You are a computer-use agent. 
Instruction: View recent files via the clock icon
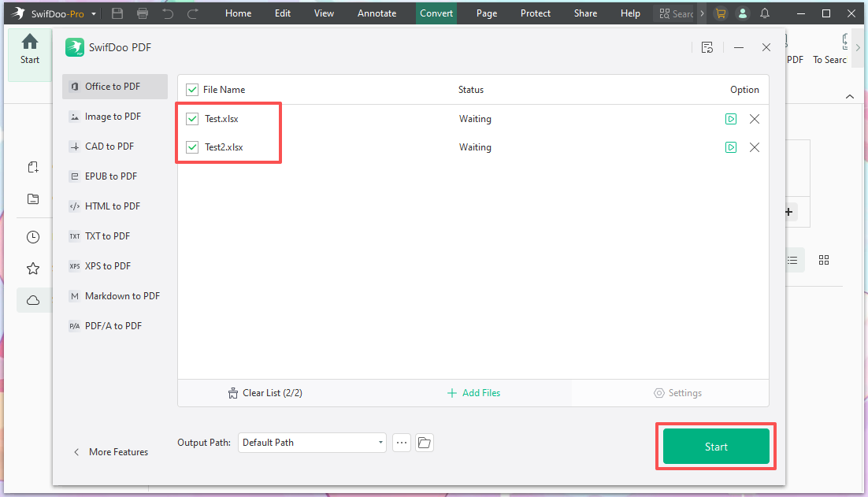(x=32, y=236)
